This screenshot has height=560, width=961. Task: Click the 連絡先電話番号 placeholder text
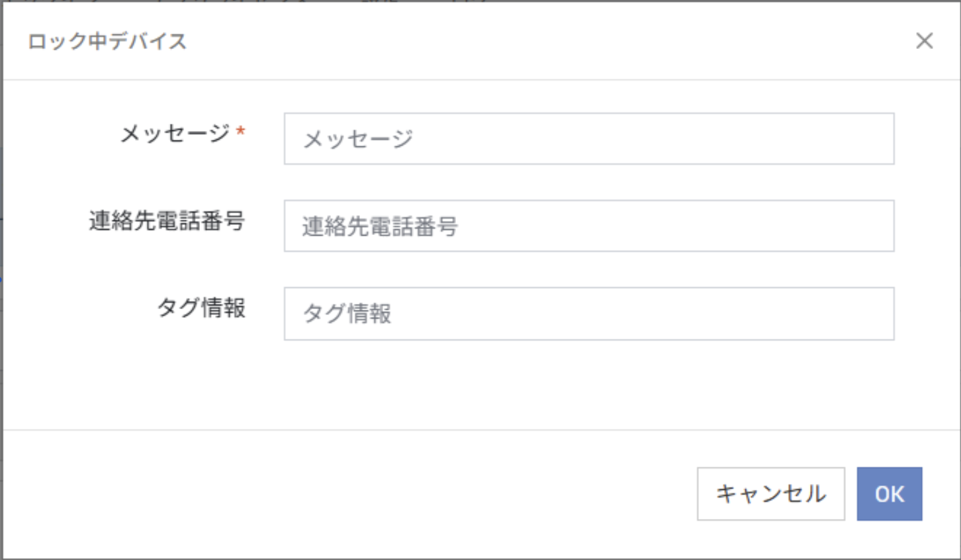pyautogui.click(x=380, y=226)
